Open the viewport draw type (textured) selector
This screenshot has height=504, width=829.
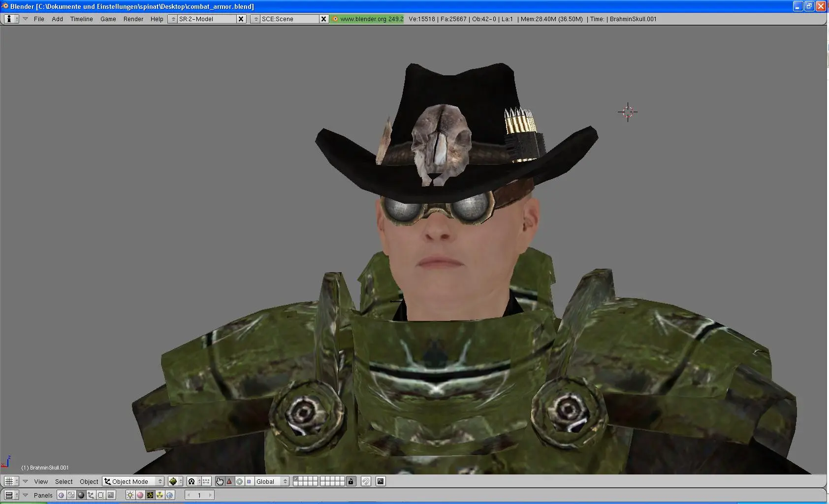[x=175, y=481]
